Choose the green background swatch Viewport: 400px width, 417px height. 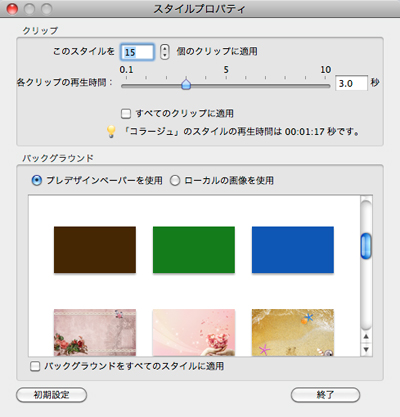point(194,250)
